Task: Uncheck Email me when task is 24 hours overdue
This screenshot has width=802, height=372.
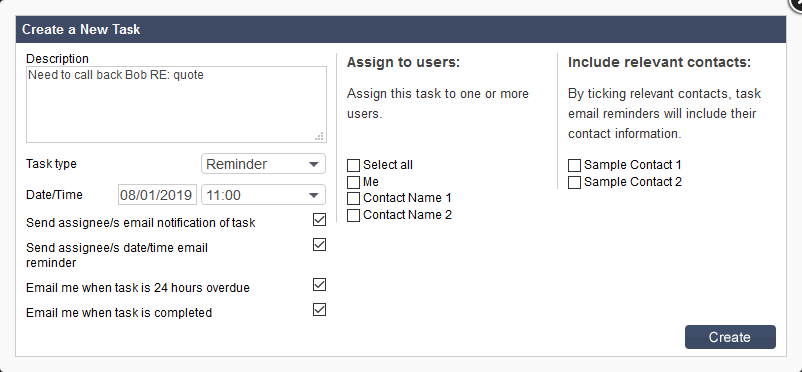Action: [319, 285]
